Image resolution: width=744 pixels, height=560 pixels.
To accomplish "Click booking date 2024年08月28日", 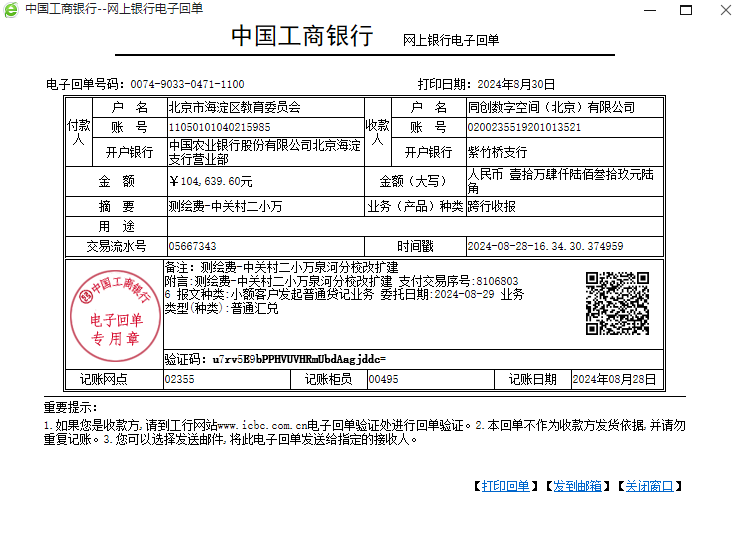I will (x=614, y=379).
